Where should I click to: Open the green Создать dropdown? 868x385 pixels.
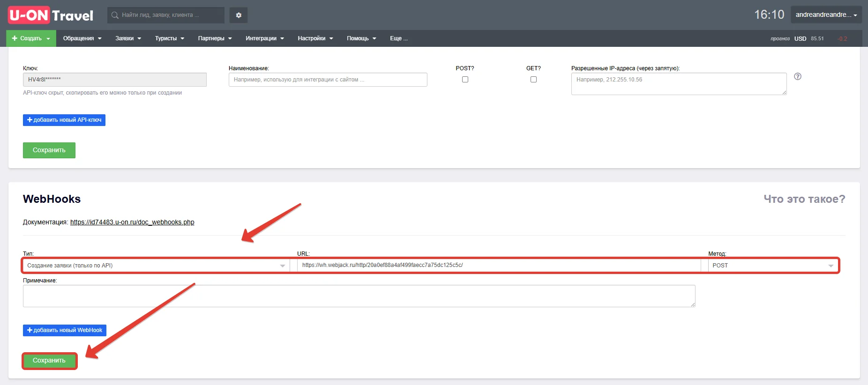31,38
